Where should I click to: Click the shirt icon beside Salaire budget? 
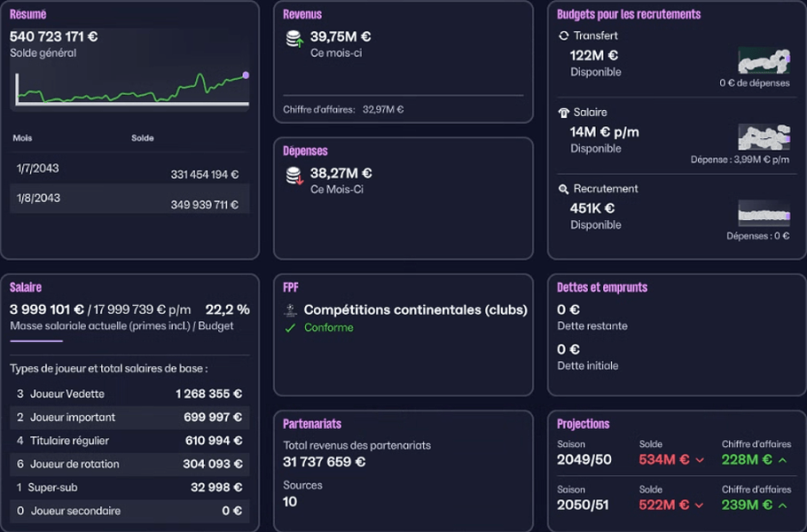coord(563,113)
